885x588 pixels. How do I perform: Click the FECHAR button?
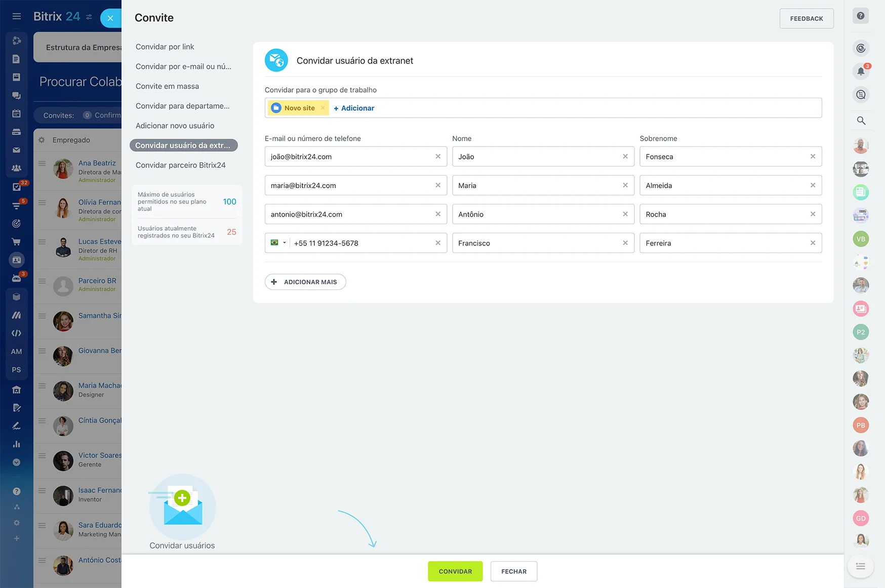(513, 571)
